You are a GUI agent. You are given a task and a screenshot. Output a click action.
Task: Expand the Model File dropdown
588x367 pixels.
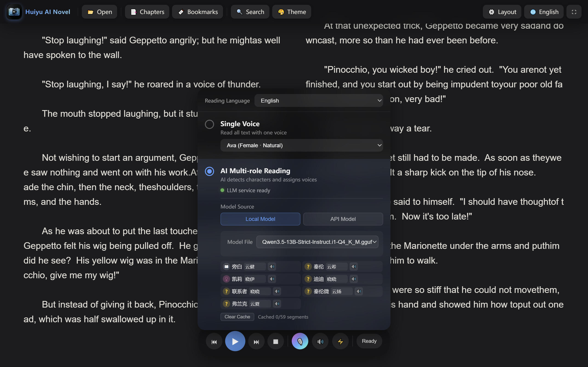pyautogui.click(x=317, y=242)
